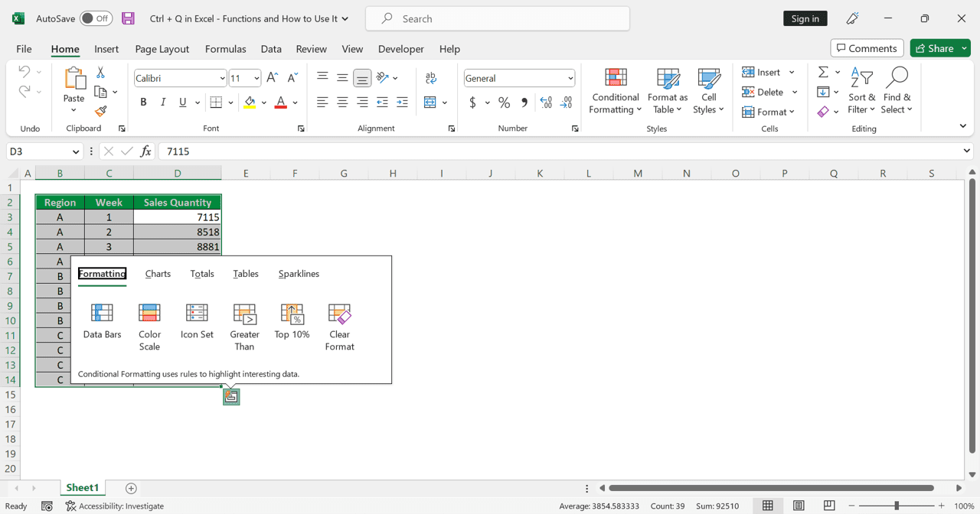The height and width of the screenshot is (514, 980).
Task: Open the Developer ribbon tab
Action: coord(400,49)
